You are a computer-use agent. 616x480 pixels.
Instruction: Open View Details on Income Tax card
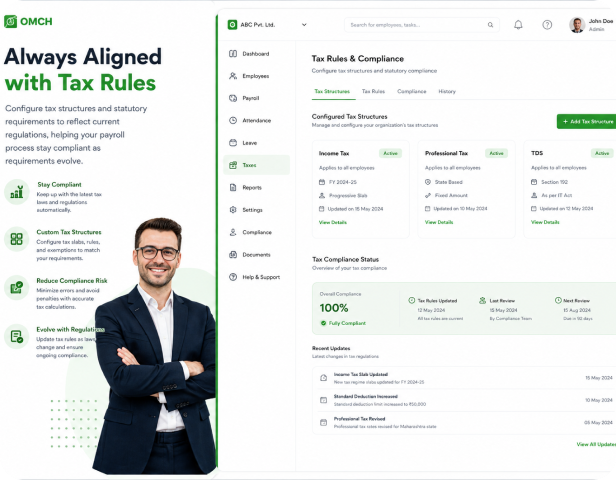click(x=333, y=222)
